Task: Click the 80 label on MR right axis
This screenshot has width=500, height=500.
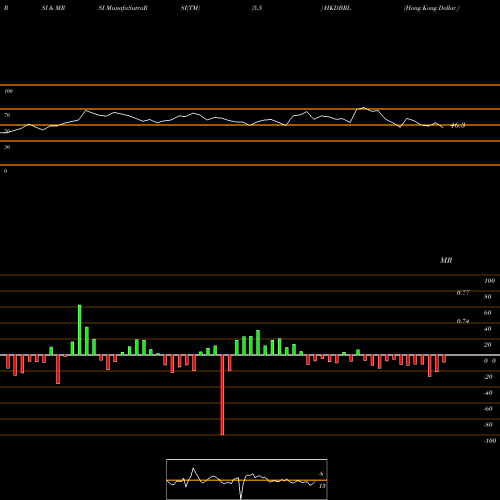Action: (x=488, y=297)
